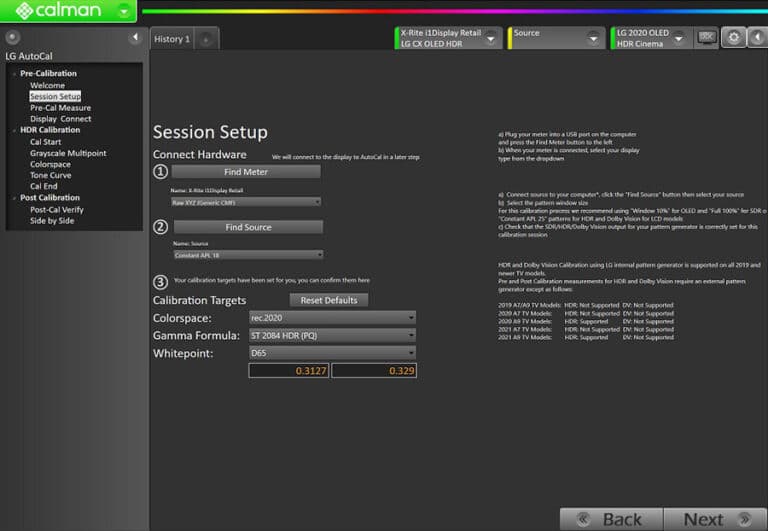Add a new history tab
The image size is (768, 531).
(206, 39)
